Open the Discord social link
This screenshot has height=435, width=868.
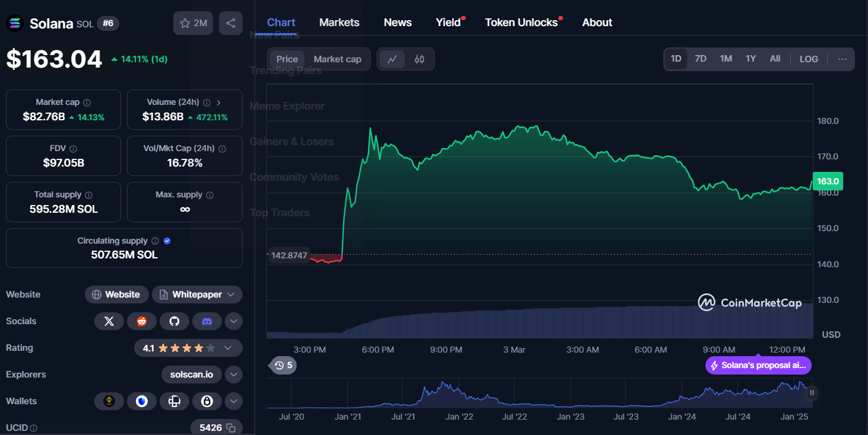pyautogui.click(x=207, y=321)
